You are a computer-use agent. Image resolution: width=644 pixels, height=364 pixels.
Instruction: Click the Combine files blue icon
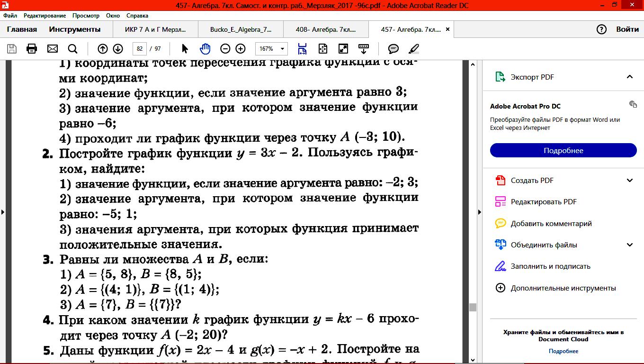click(500, 245)
